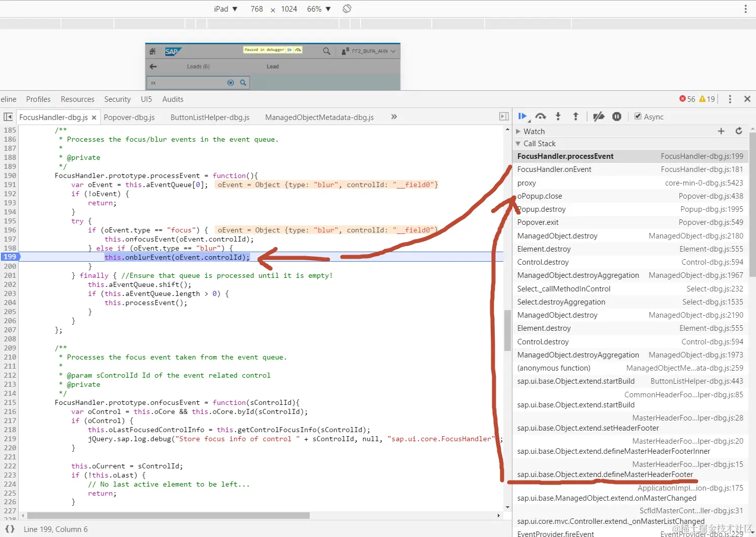Step into next function call
756x537 pixels.
pyautogui.click(x=558, y=116)
